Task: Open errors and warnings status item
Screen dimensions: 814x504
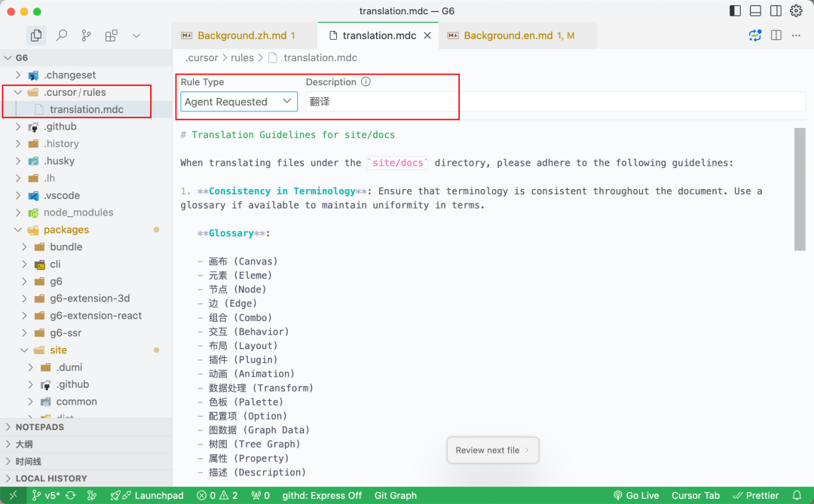Action: [217, 495]
